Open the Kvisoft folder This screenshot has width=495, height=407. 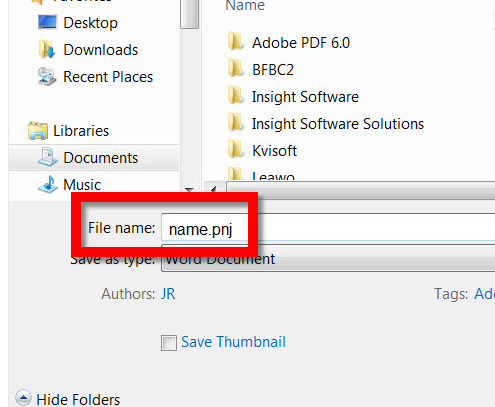click(x=262, y=151)
